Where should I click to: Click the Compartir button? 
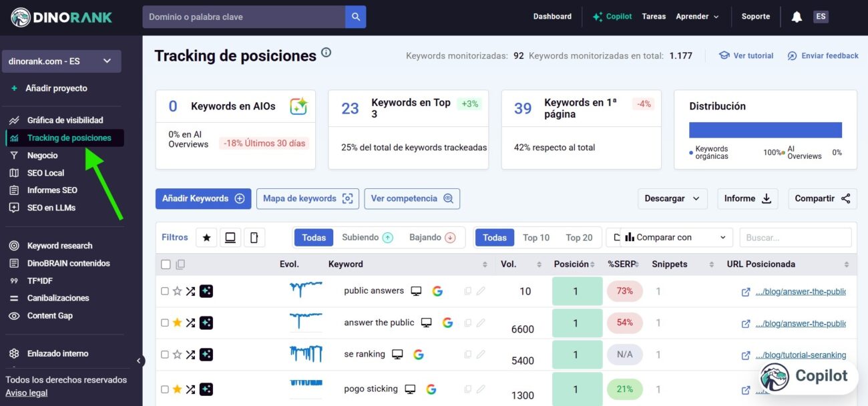[823, 198]
